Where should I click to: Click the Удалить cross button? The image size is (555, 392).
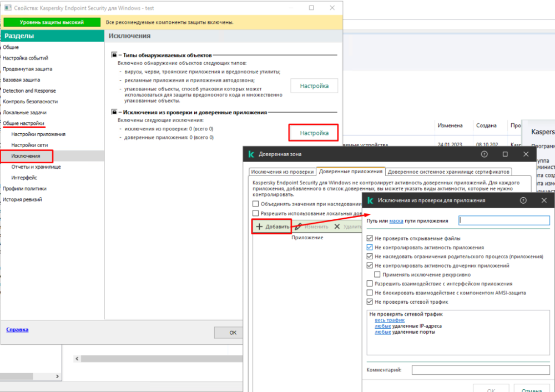pyautogui.click(x=348, y=227)
